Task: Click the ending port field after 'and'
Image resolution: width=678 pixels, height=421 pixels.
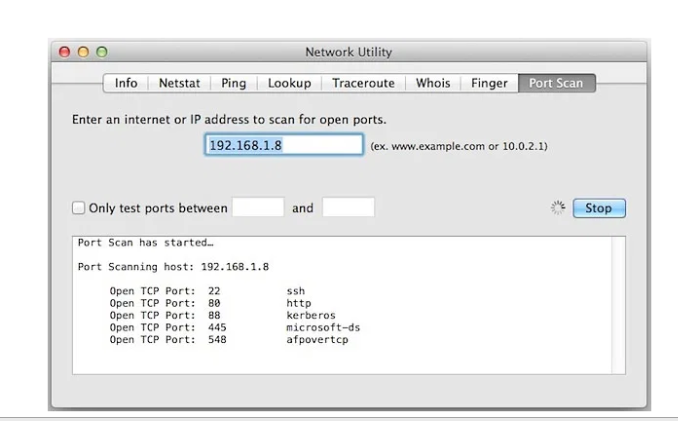Action: (348, 208)
